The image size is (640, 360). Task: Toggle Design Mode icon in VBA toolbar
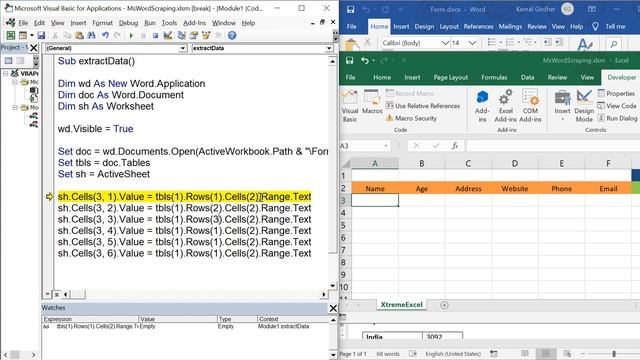click(x=167, y=36)
